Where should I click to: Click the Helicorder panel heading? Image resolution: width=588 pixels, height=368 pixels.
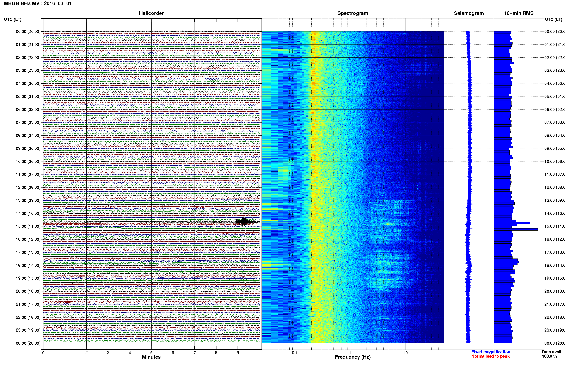tap(151, 13)
